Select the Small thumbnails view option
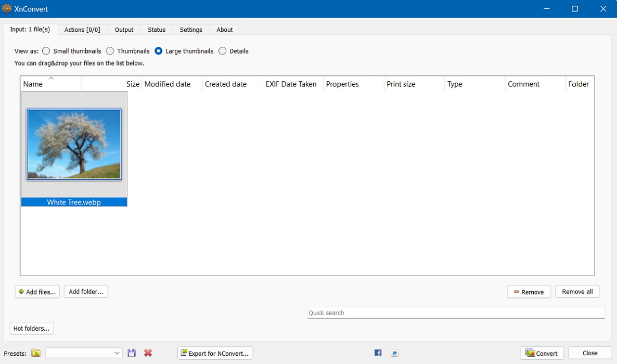Image resolution: width=617 pixels, height=364 pixels. pos(46,51)
